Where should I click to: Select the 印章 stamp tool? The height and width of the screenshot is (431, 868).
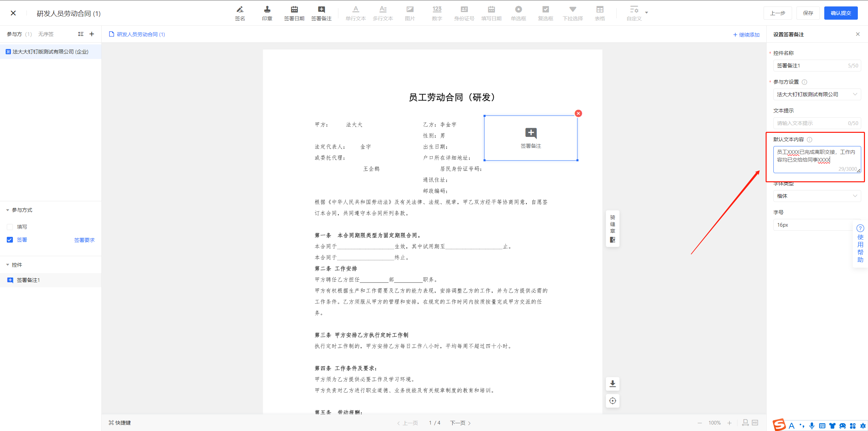[267, 13]
